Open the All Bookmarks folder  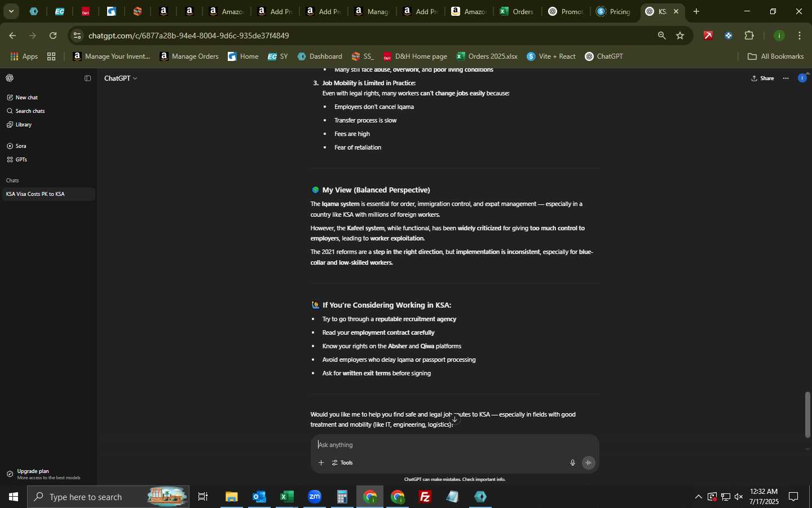pyautogui.click(x=776, y=56)
